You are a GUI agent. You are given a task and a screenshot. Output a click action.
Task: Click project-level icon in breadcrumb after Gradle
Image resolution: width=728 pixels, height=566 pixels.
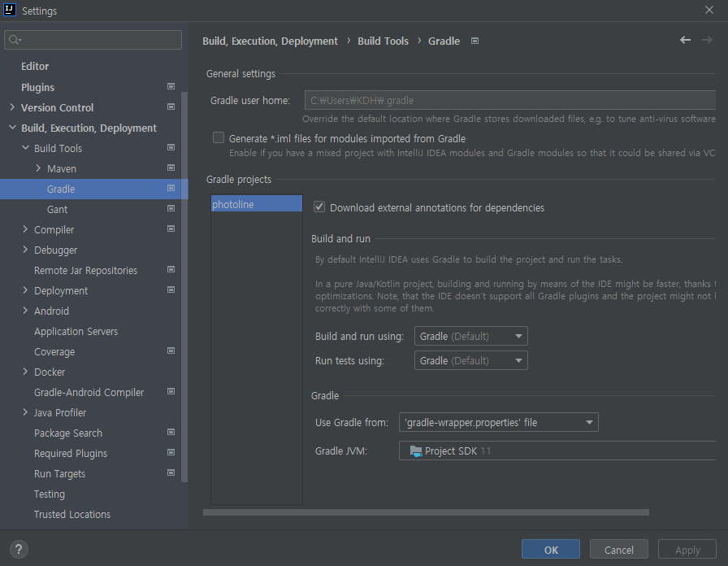pyautogui.click(x=474, y=41)
